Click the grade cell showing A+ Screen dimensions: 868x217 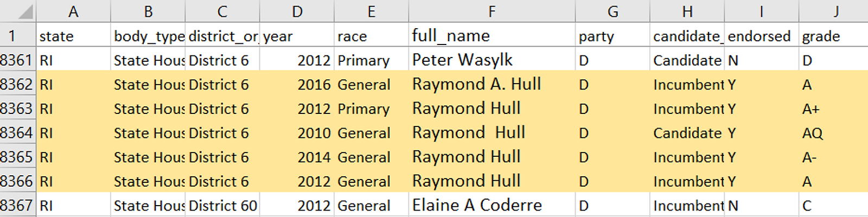click(x=834, y=109)
